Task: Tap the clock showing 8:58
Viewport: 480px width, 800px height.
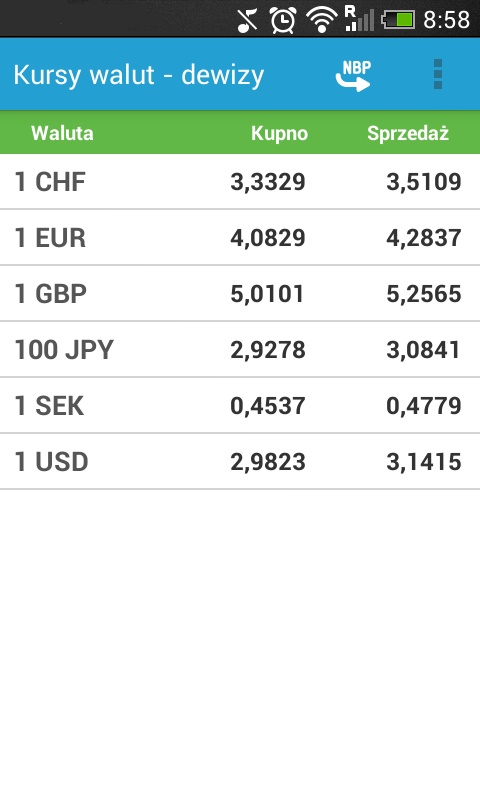Action: [x=446, y=20]
